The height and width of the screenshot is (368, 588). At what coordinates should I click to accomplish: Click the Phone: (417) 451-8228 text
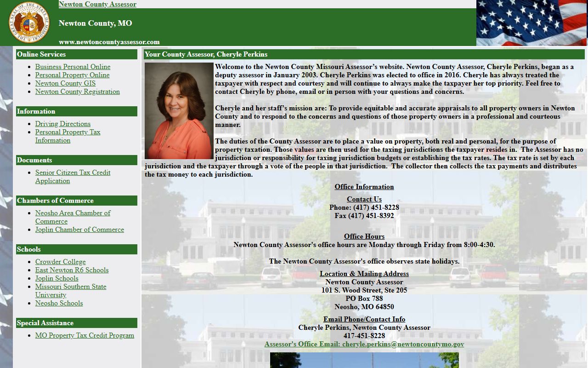pos(364,207)
